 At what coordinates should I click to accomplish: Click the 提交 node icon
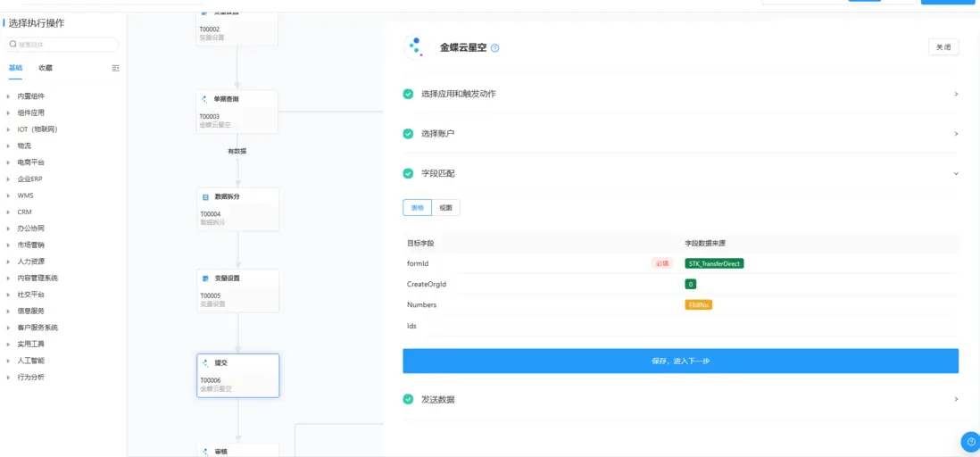coord(205,362)
